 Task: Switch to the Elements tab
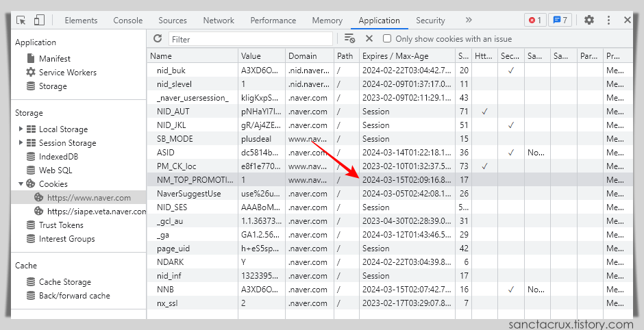(x=81, y=20)
